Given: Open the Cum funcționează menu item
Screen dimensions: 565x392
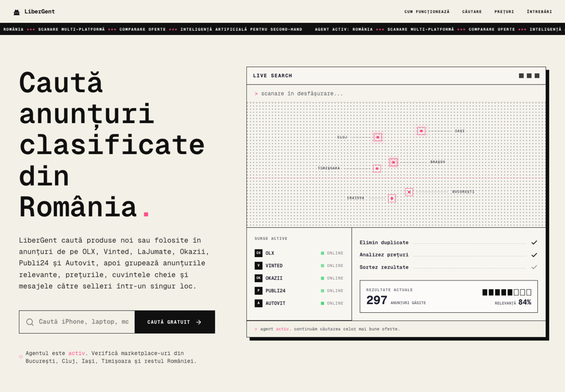Looking at the screenshot, I should [x=427, y=12].
